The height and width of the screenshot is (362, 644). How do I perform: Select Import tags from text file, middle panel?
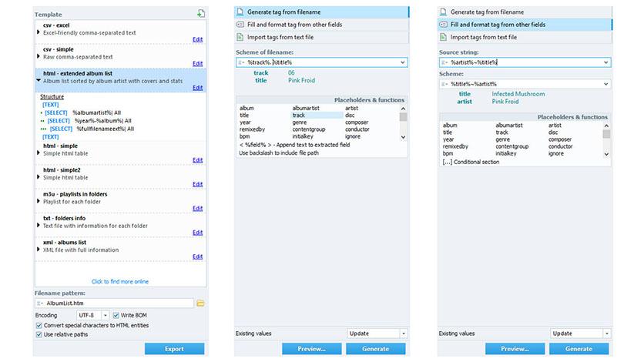point(321,37)
